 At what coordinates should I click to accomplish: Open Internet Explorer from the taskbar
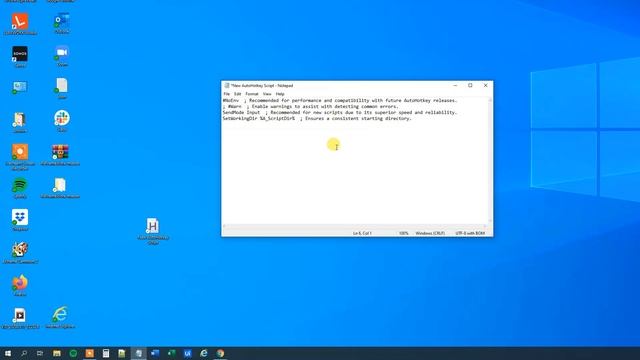[204, 353]
